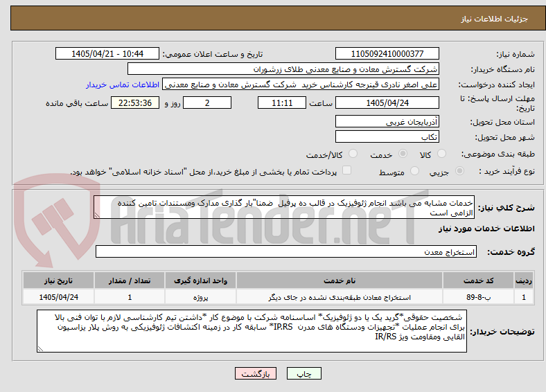Click the شهر محل تحویل label
This screenshot has height=392, width=546.
(x=504, y=138)
